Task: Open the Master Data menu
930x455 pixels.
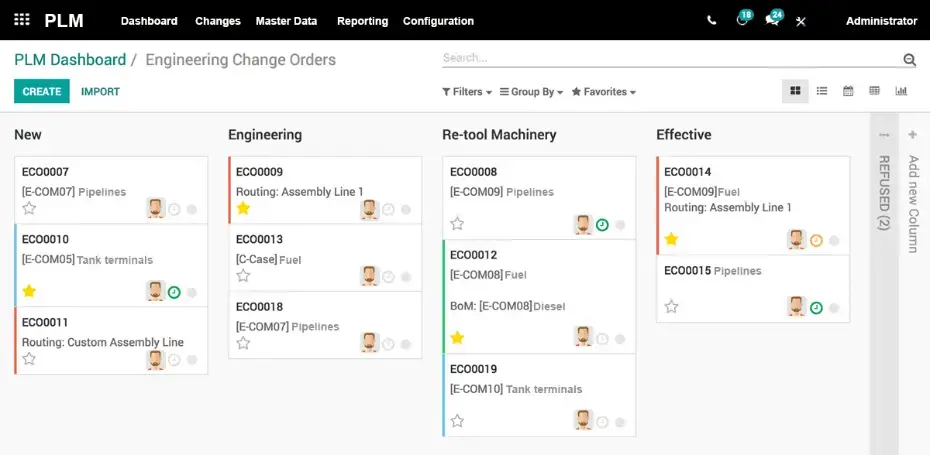Action: tap(286, 21)
